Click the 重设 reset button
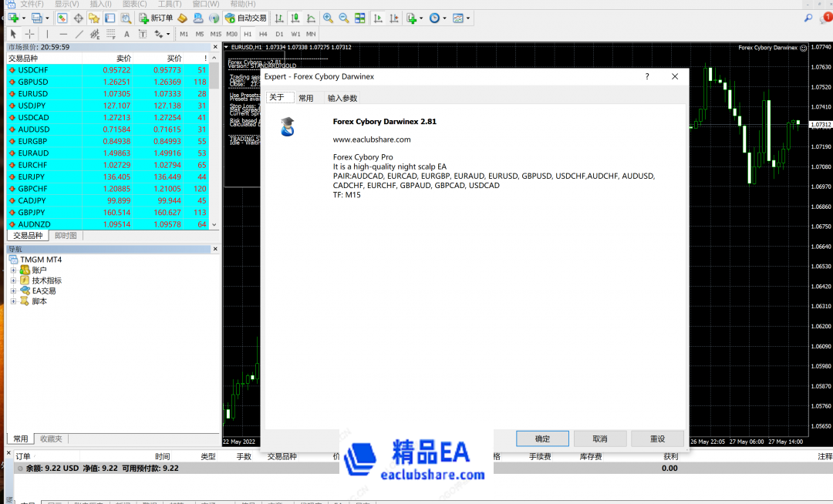 click(656, 438)
